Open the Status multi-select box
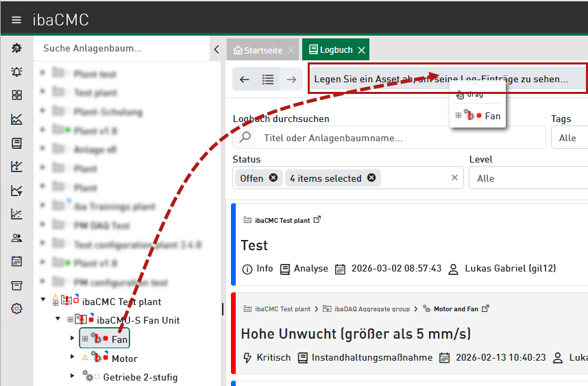The width and height of the screenshot is (588, 386). (x=348, y=178)
